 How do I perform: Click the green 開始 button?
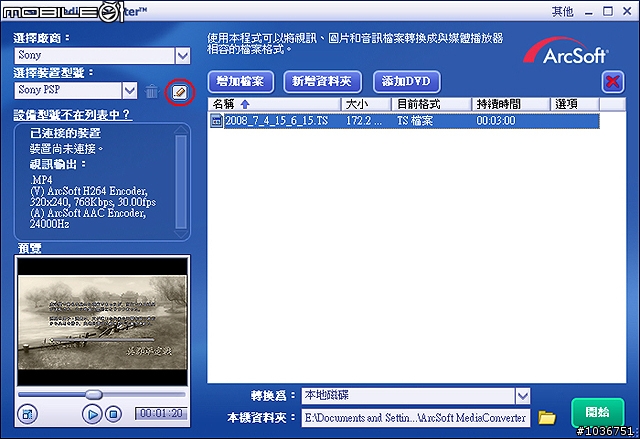pos(598,412)
